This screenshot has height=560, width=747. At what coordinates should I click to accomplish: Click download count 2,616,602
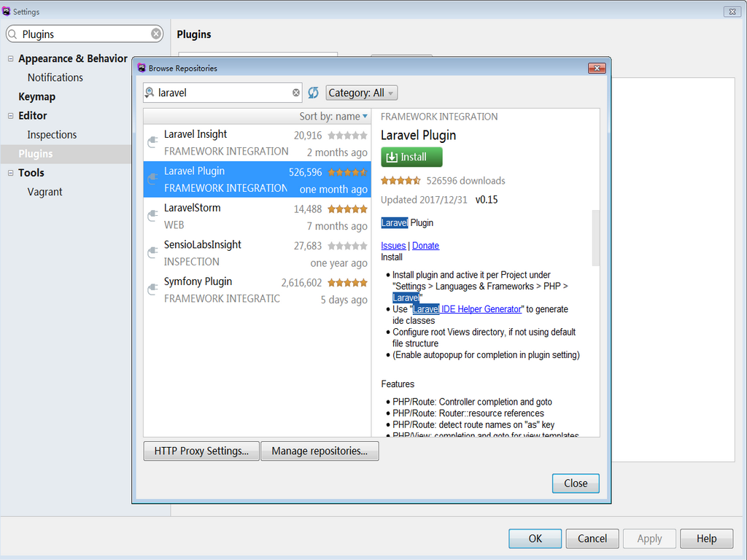(x=301, y=283)
